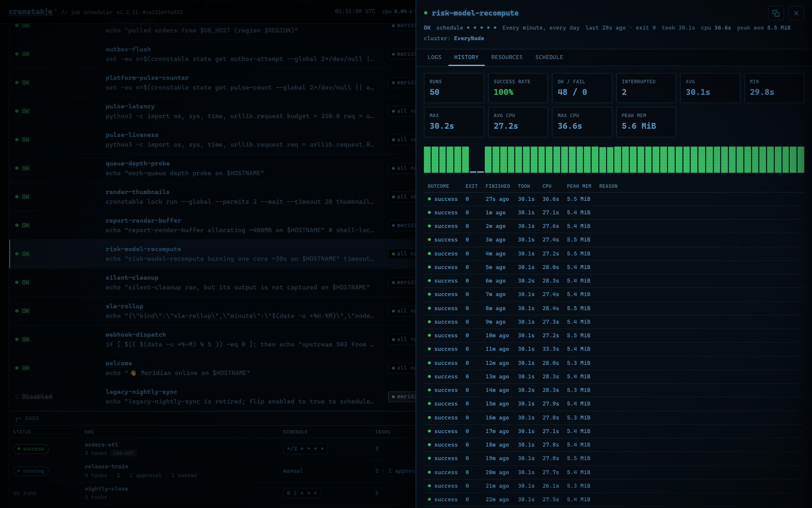Screen dimensions: 812x508
Task: Open the sla-rollup job
Action: (212, 311)
